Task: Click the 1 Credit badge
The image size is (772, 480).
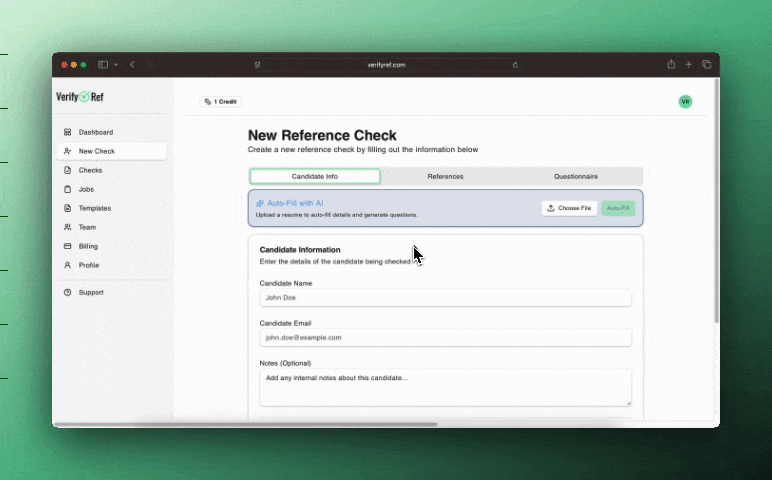Action: point(220,102)
